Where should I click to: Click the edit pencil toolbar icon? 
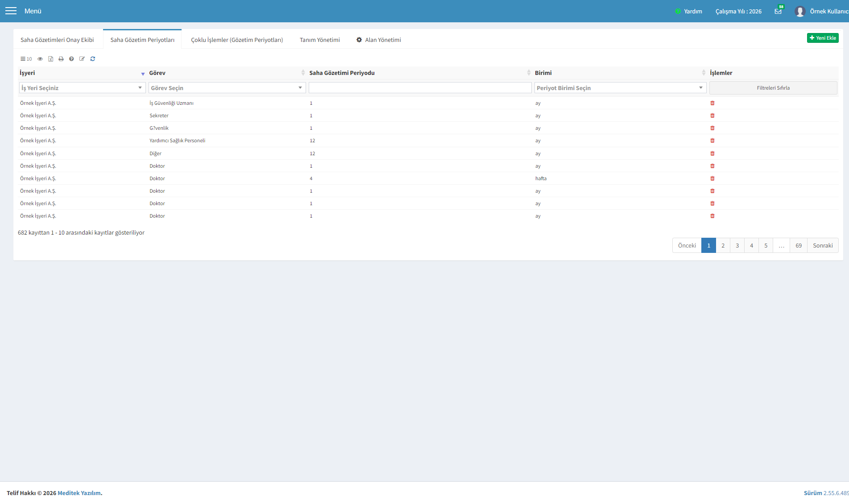pos(82,59)
